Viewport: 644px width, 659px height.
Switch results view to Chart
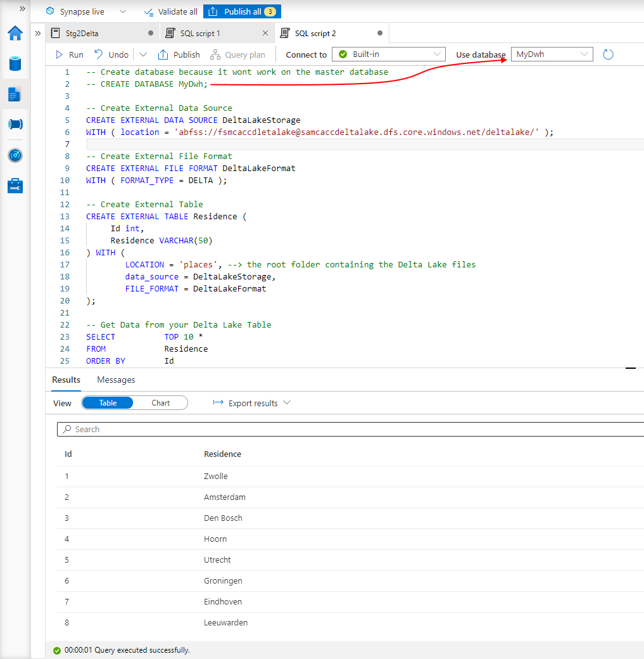(x=161, y=402)
